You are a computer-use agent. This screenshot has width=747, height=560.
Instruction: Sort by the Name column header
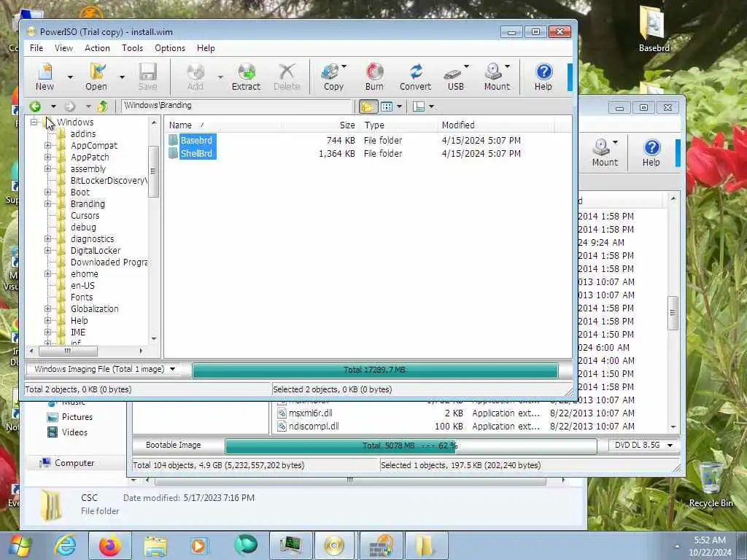pos(224,125)
